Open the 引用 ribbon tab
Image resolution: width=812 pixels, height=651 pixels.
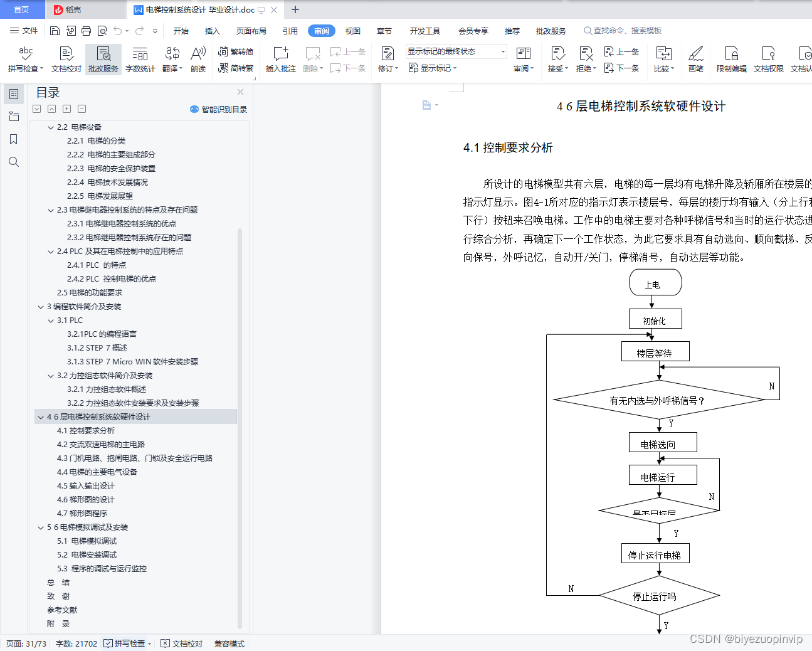point(290,31)
